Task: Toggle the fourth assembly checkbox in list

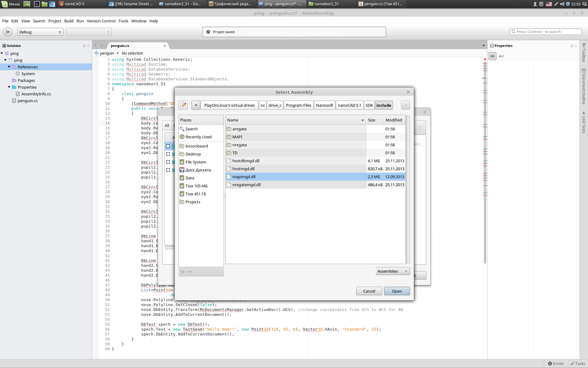Action: coord(168,170)
